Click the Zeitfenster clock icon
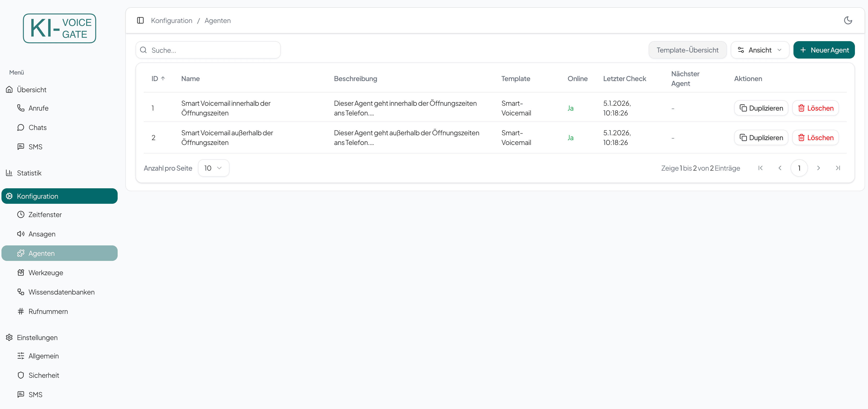Image resolution: width=868 pixels, height=409 pixels. (x=21, y=215)
